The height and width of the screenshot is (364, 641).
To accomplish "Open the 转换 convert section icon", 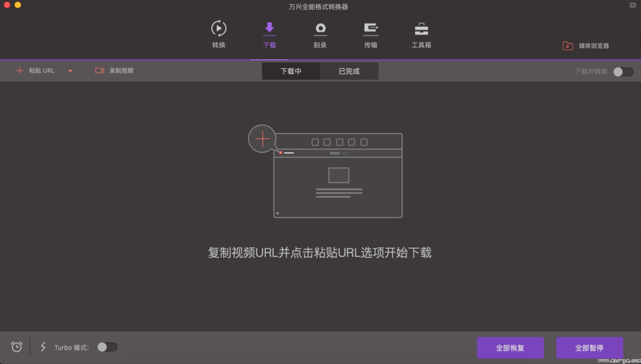I will click(219, 28).
